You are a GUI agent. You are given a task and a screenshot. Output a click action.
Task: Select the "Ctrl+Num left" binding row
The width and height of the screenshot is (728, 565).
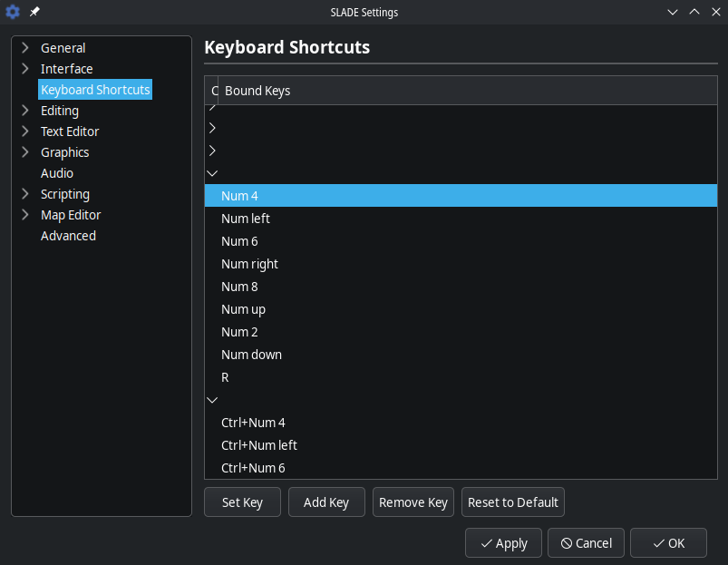tap(461, 445)
